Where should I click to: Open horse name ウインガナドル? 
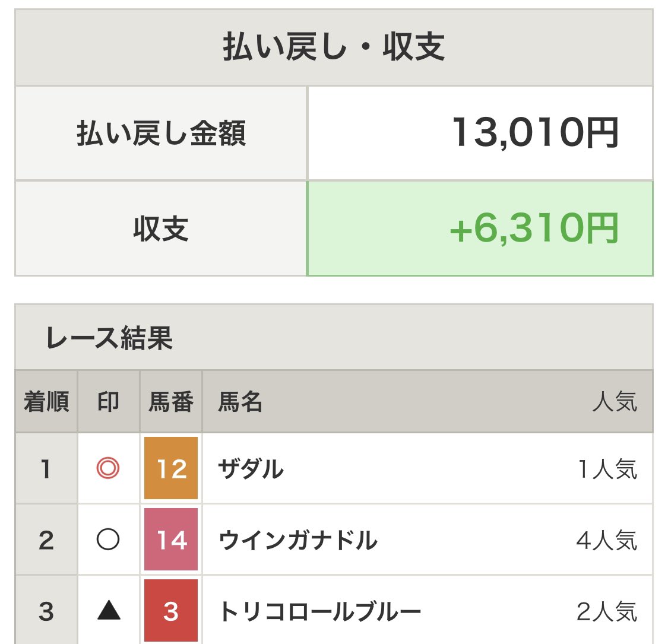(x=298, y=540)
